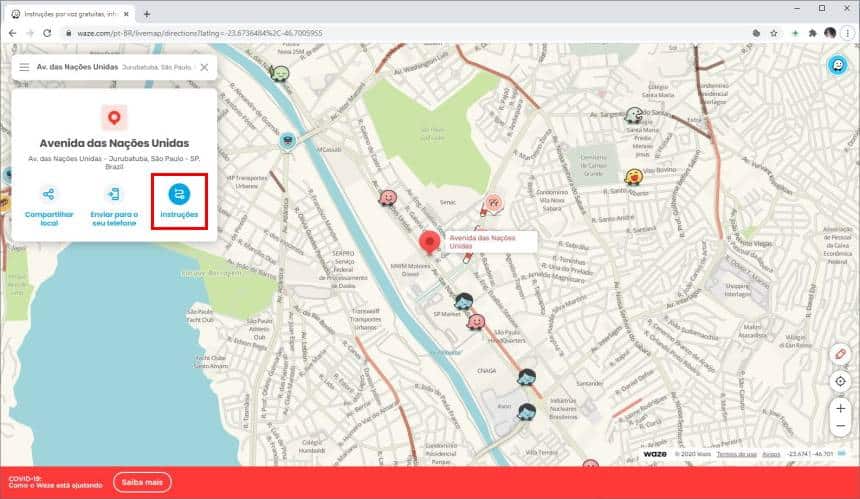Click the dark-haired Wazer near SP Market
This screenshot has height=499, width=860.
(463, 302)
